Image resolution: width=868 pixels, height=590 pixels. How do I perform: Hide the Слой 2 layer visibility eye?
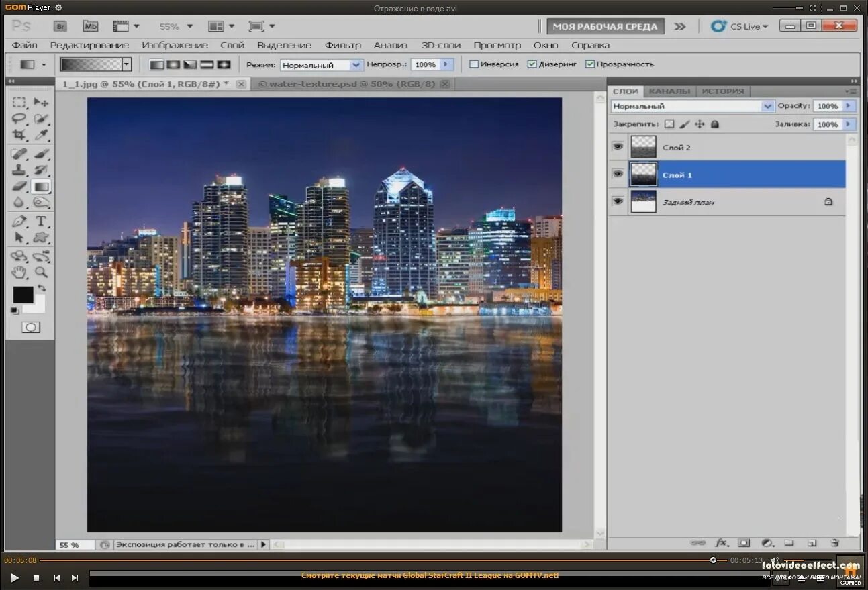[618, 146]
